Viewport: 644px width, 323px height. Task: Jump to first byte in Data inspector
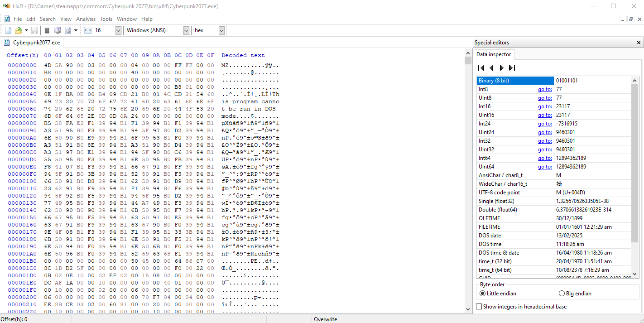(481, 67)
